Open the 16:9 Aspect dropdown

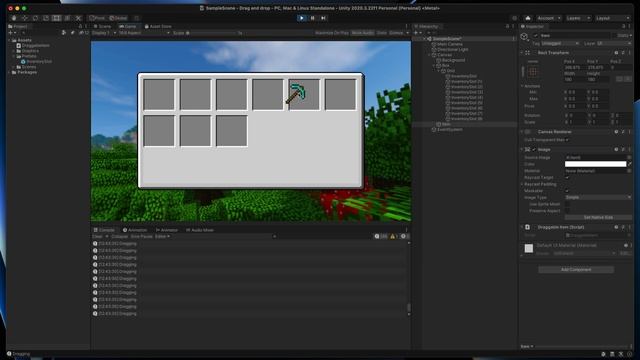144,33
